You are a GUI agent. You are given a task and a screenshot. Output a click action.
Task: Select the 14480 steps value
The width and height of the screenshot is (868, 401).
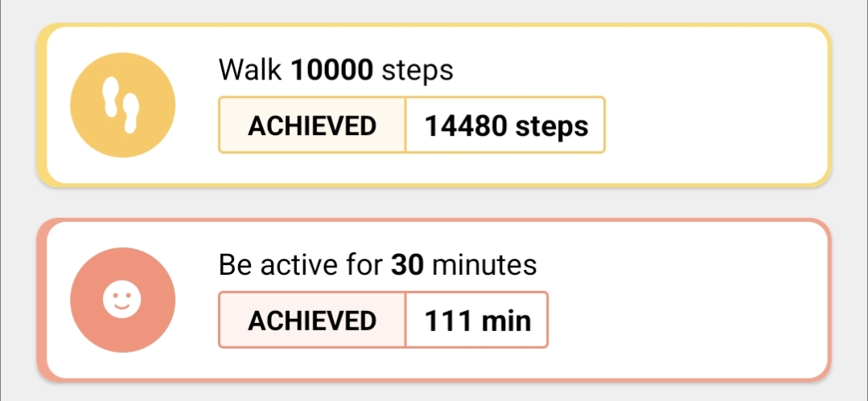tap(506, 125)
